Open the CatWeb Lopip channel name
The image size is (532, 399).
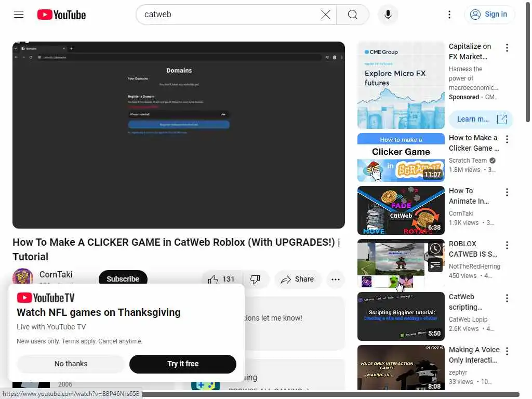pyautogui.click(x=468, y=320)
